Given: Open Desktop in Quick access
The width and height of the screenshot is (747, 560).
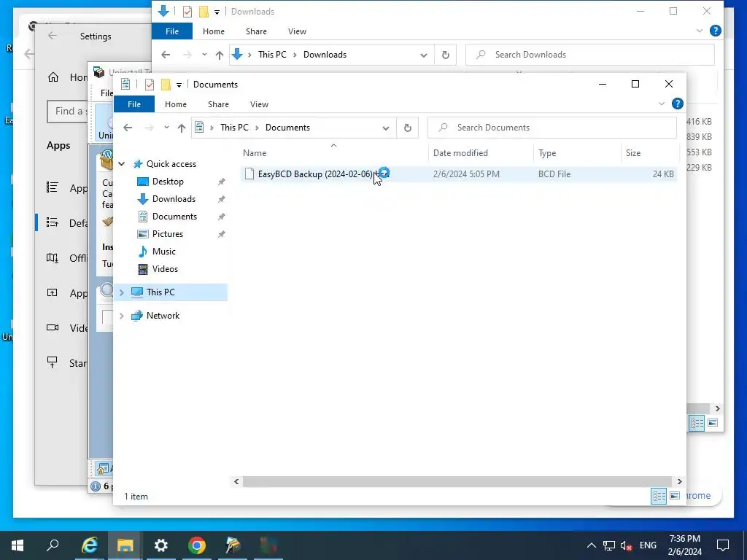Looking at the screenshot, I should tap(168, 182).
